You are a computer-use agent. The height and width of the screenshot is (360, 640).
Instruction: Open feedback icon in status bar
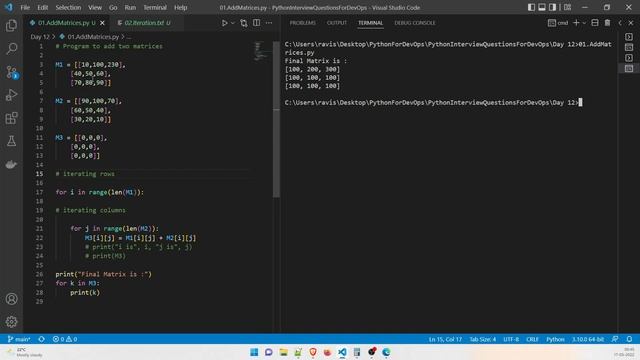[615, 339]
